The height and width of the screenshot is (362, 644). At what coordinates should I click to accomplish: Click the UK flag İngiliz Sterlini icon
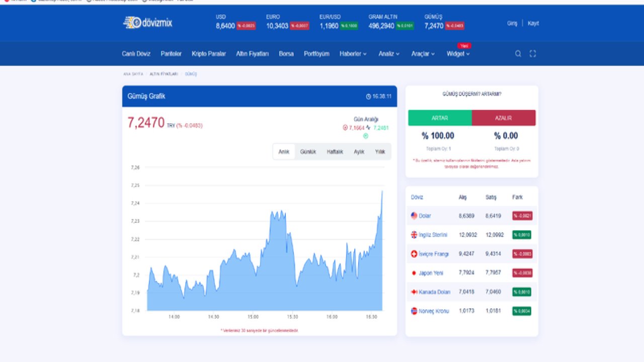(x=414, y=235)
